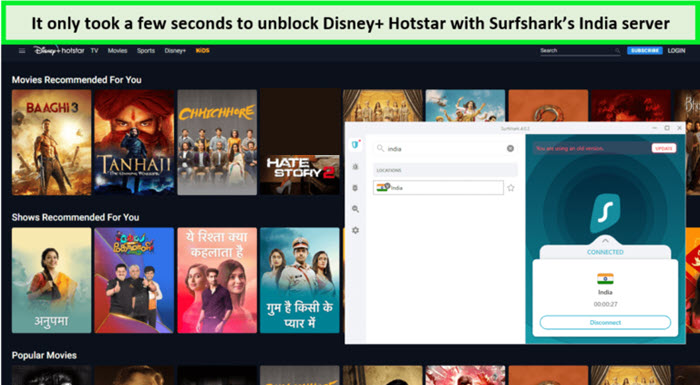The width and height of the screenshot is (700, 385).
Task: Click the LOCATIONS header label
Action: coord(389,170)
